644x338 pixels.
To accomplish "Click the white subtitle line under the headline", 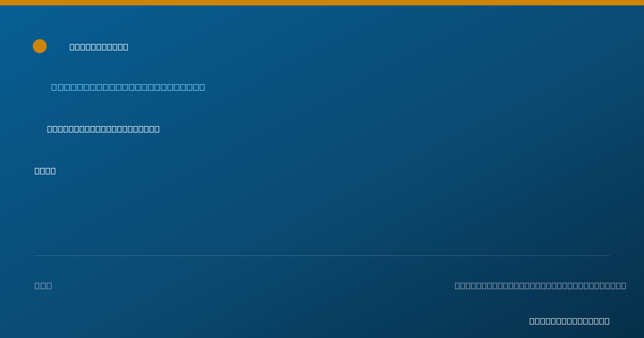I will 104,129.
